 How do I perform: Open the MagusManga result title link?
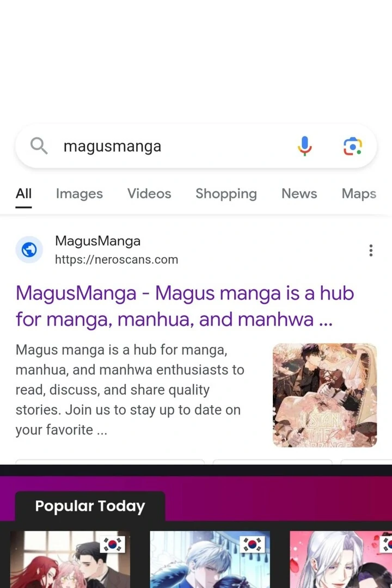pyautogui.click(x=185, y=307)
